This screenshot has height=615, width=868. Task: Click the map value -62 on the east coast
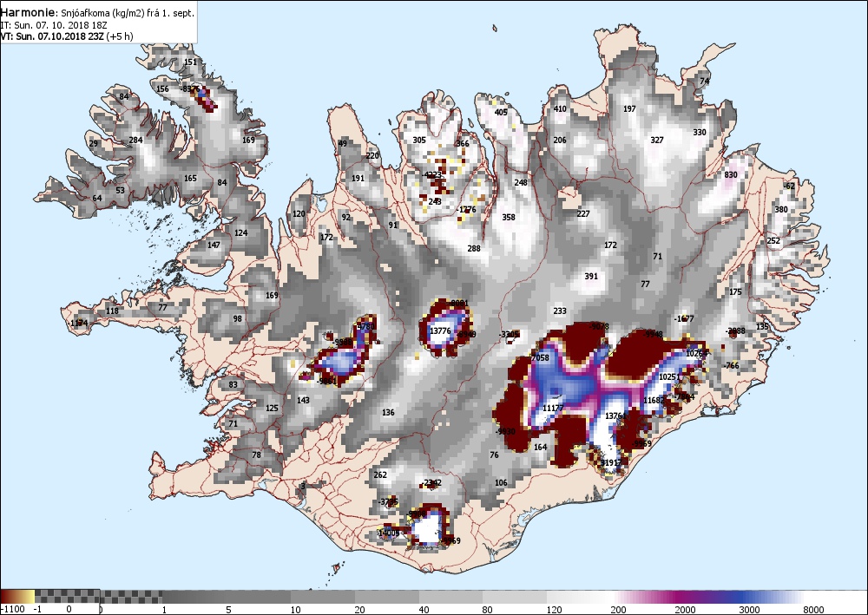[x=789, y=186]
